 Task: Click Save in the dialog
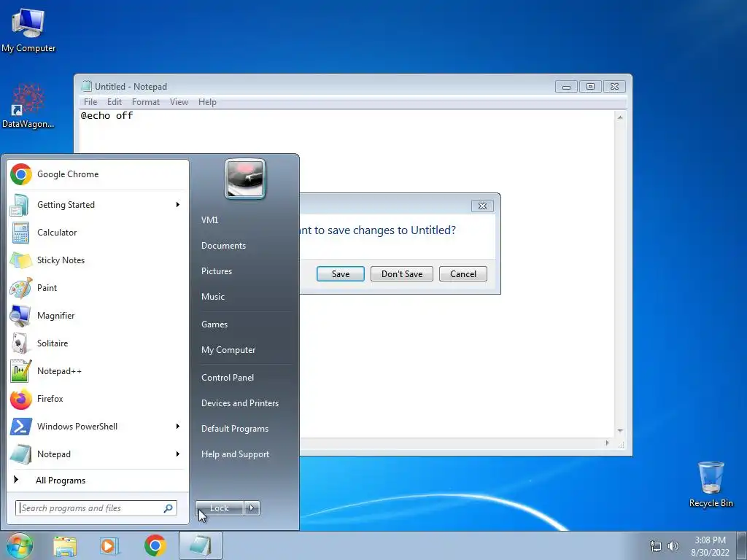click(x=341, y=274)
